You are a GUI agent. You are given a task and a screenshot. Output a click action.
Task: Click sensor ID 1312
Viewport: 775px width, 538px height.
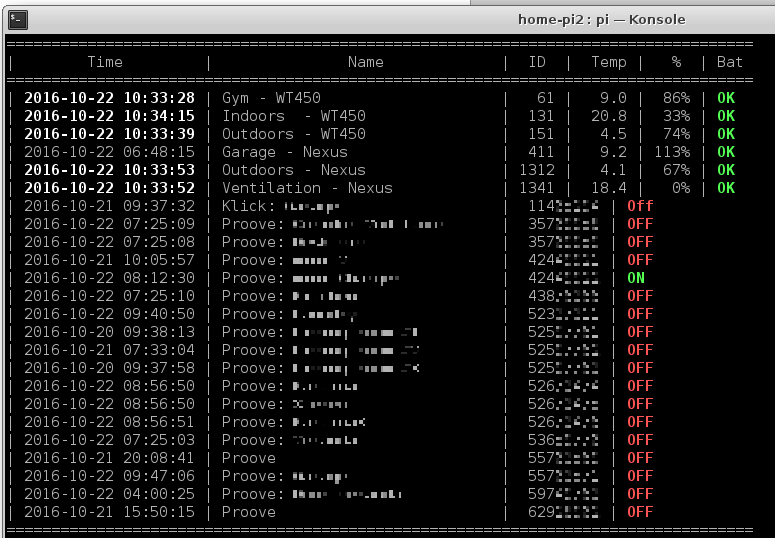537,170
